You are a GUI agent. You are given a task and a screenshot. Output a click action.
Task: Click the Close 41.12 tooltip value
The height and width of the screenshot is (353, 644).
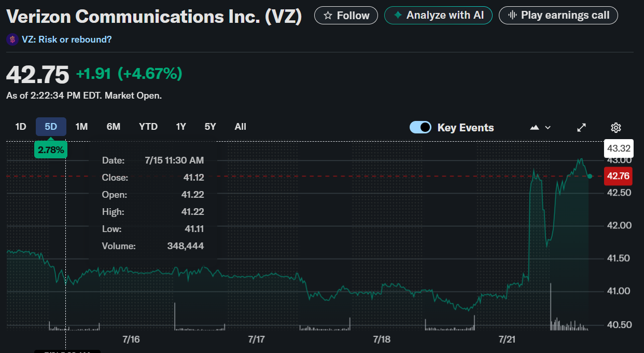coord(193,178)
